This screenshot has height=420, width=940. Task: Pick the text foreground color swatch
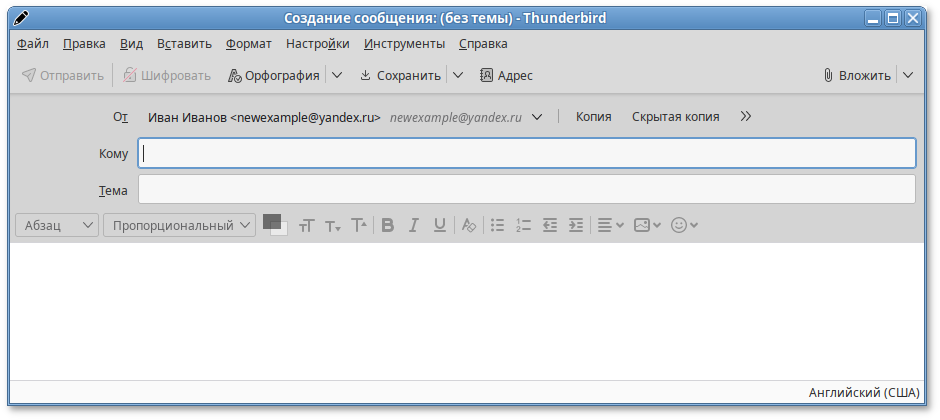pyautogui.click(x=271, y=220)
